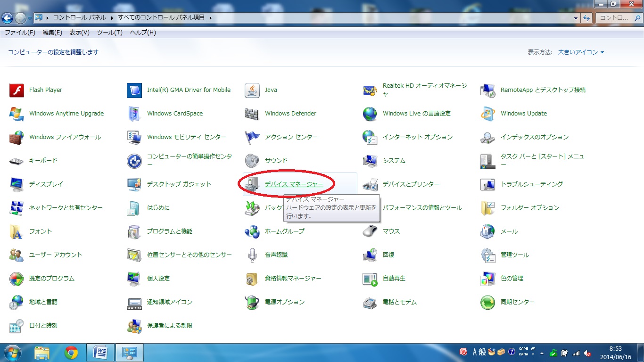Screen dimensions: 644x362
Task: Open ディスプレイ monitor icon
Action: coord(17,184)
